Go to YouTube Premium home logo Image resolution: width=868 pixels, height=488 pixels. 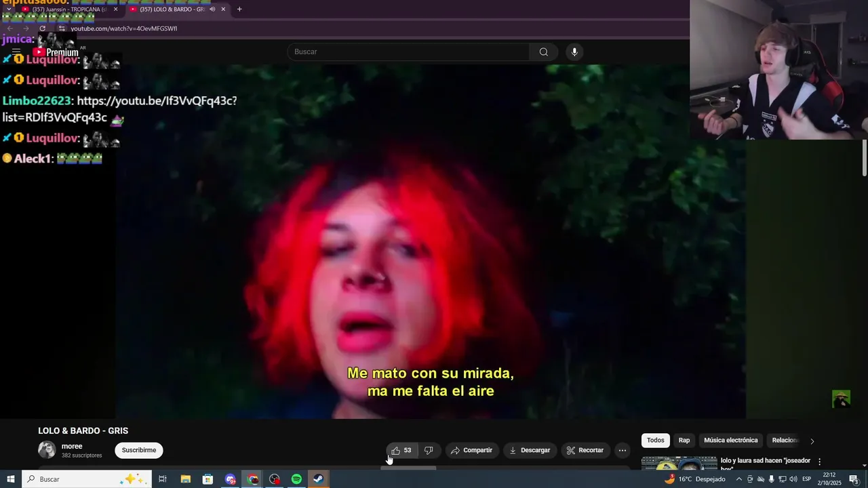(x=56, y=52)
